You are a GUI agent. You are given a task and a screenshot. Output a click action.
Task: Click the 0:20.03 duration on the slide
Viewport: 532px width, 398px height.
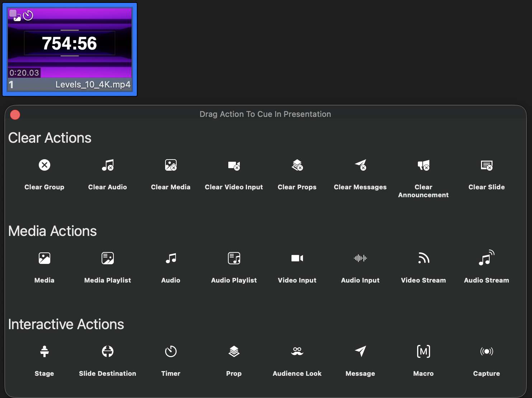coord(24,73)
